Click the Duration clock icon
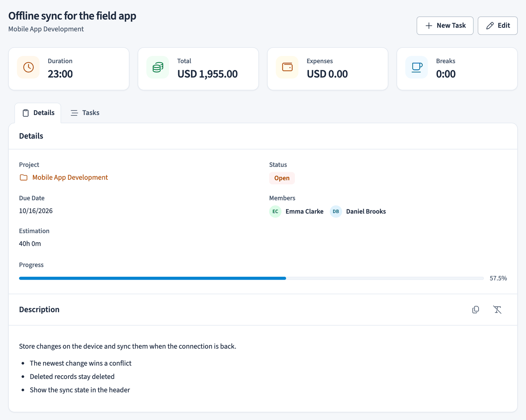Image resolution: width=526 pixels, height=420 pixels. (29, 67)
